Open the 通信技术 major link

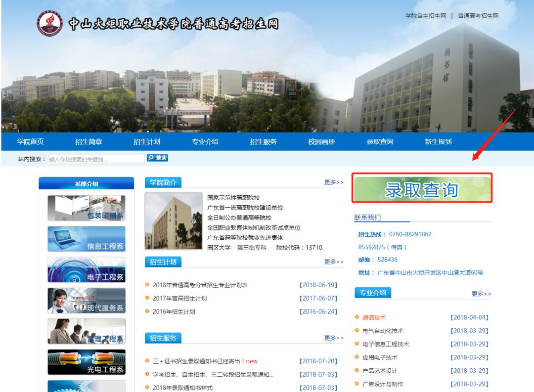(374, 317)
